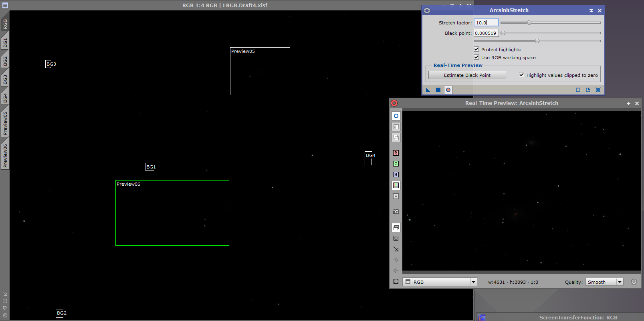This screenshot has width=644, height=321.
Task: Click the Apply square icon in ArcsinhStretch
Action: pos(438,90)
